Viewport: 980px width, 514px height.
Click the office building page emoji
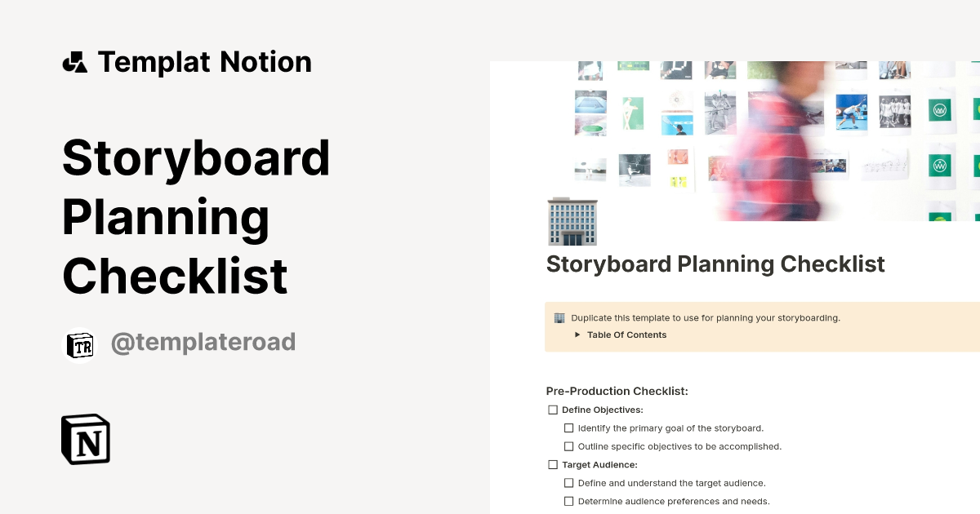click(x=572, y=221)
